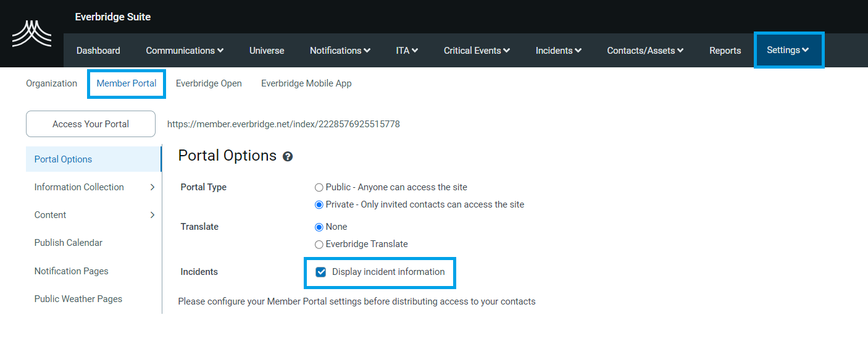Uncheck Display incident information checkbox
The width and height of the screenshot is (868, 362).
click(321, 272)
